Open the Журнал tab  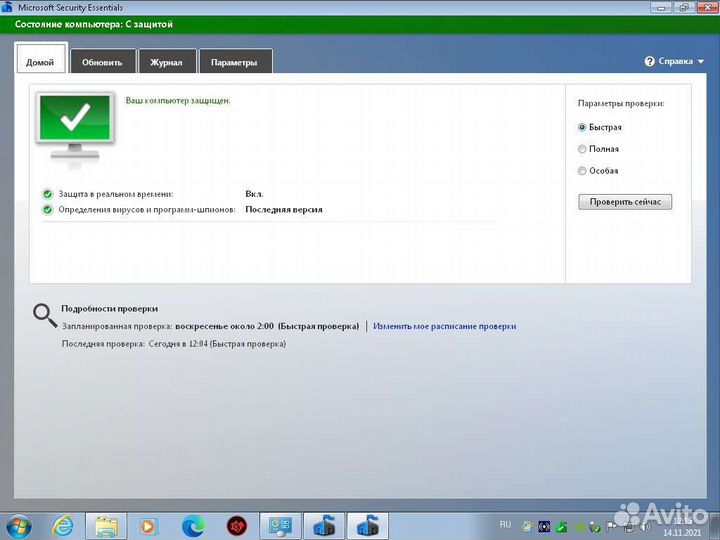[x=166, y=62]
